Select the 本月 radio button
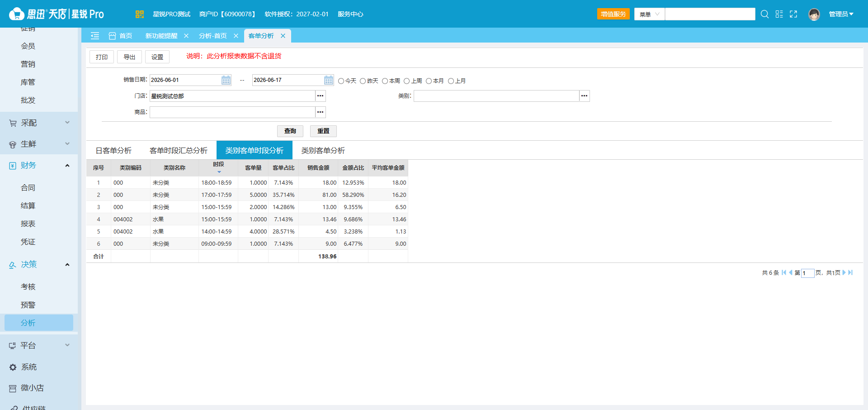Screen dimensions: 868x410 [429, 81]
